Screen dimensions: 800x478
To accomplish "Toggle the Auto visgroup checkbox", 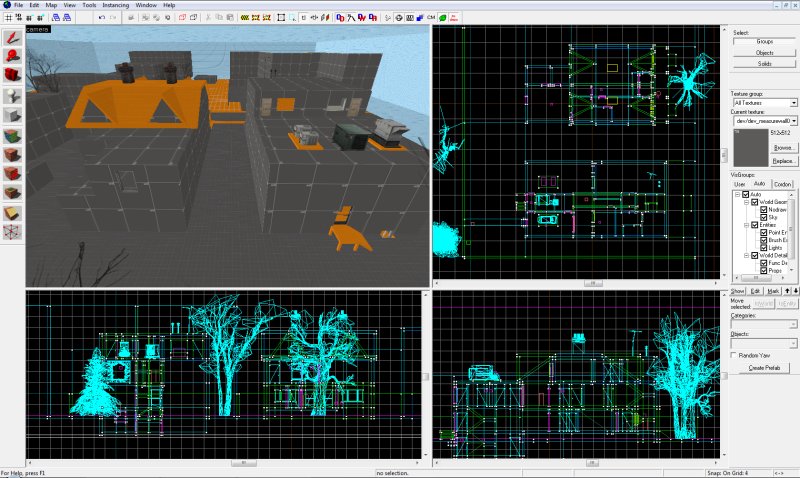I will 745,194.
